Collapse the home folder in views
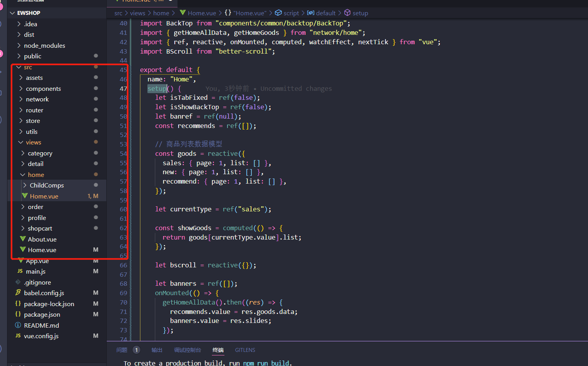Screen dimensions: 588x366 [x=36, y=175]
